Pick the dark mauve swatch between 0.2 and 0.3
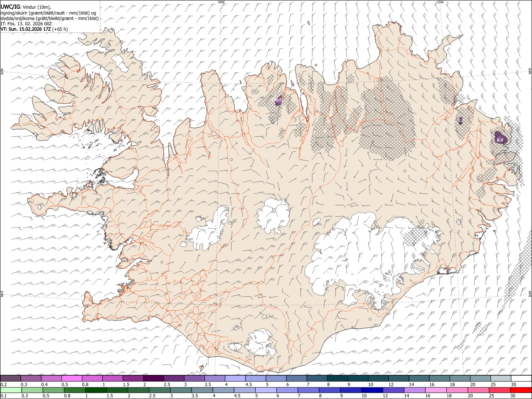This screenshot has width=532, height=399. (10, 378)
